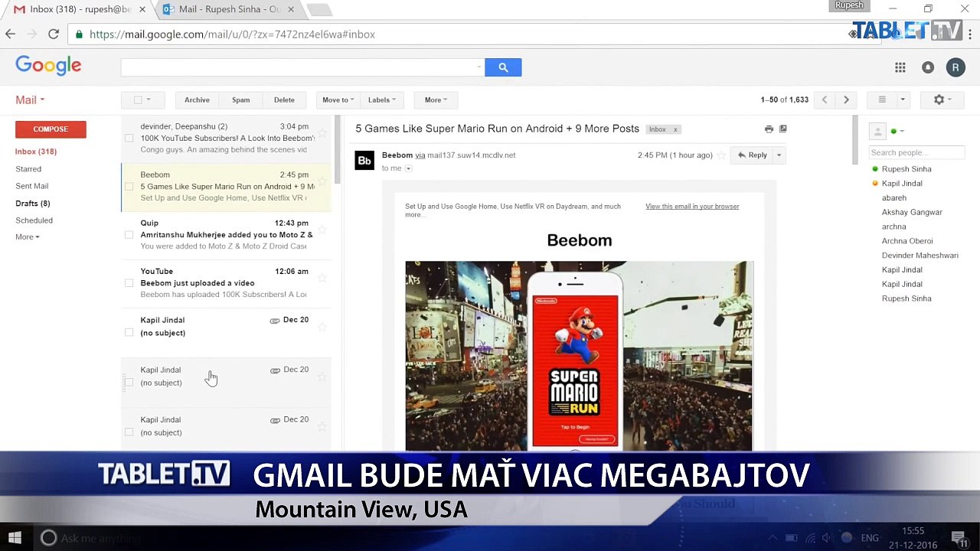This screenshot has width=980, height=551.
Task: Open the Starred folder
Action: coord(28,169)
